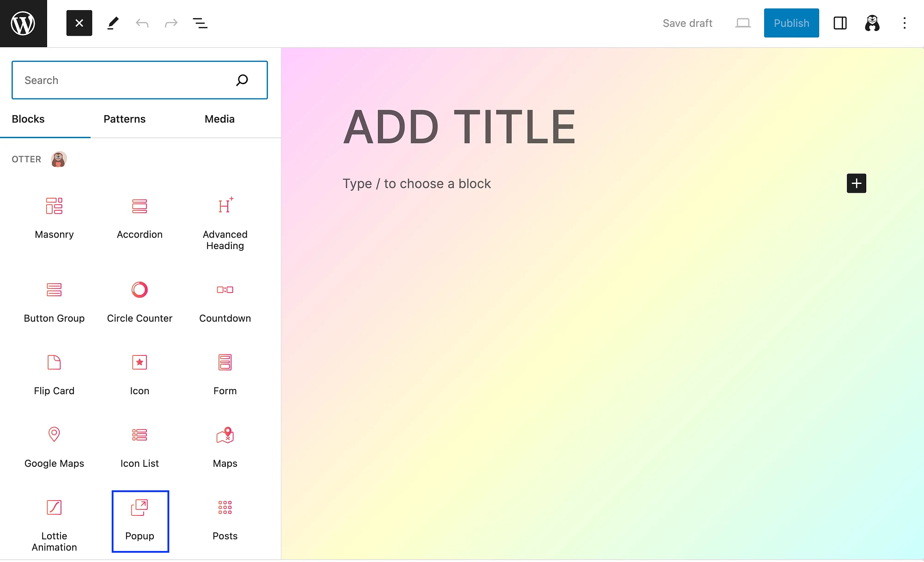924x562 pixels.
Task: Switch to the Patterns tab
Action: [x=125, y=119]
